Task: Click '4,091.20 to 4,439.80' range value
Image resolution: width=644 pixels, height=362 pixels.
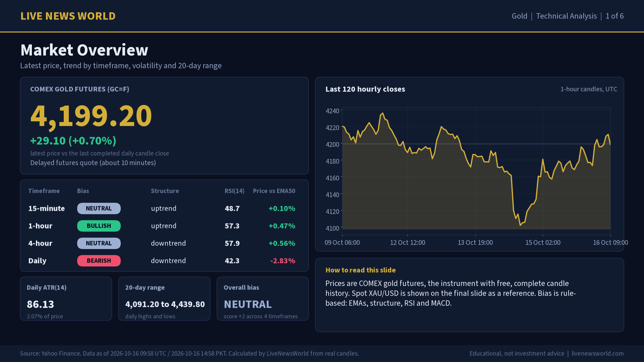Action: (165, 304)
